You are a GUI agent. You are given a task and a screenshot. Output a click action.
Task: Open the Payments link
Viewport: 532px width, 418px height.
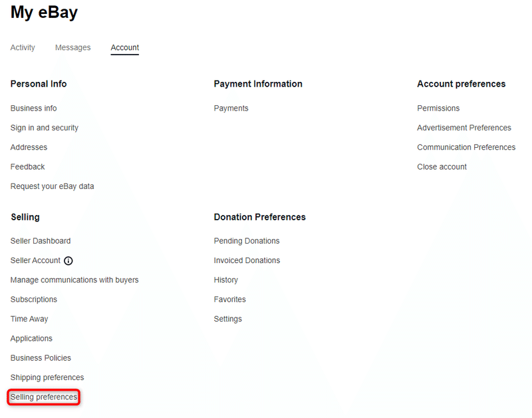(x=231, y=108)
